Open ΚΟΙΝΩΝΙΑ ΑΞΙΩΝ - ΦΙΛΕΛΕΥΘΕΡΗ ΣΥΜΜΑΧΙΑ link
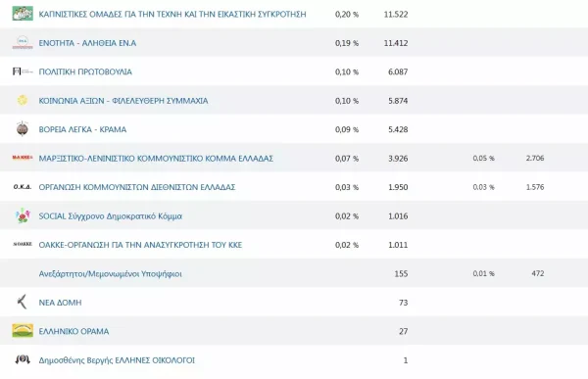Image resolution: width=588 pixels, height=379 pixels. click(123, 101)
